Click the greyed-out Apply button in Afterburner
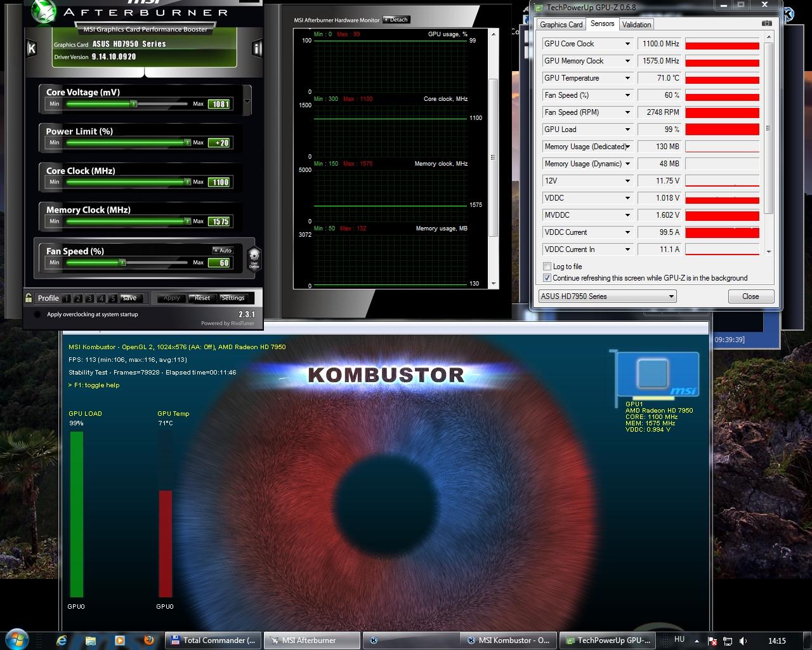This screenshot has width=812, height=650. click(x=172, y=298)
